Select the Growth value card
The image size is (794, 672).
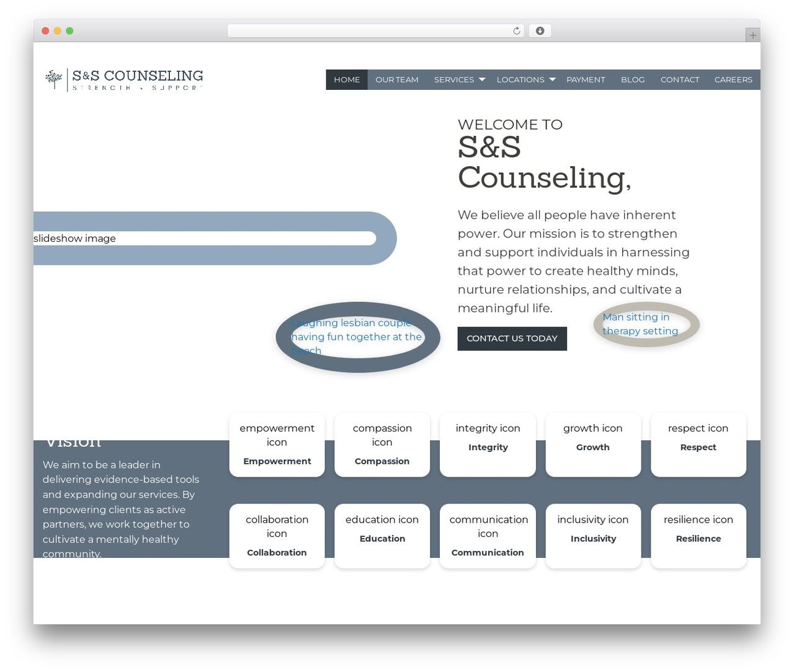tap(593, 444)
